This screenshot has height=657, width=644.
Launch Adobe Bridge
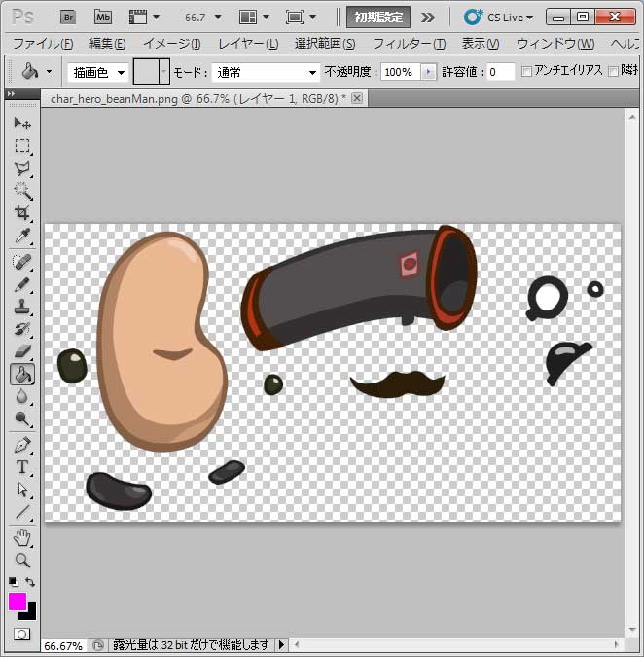(x=68, y=18)
